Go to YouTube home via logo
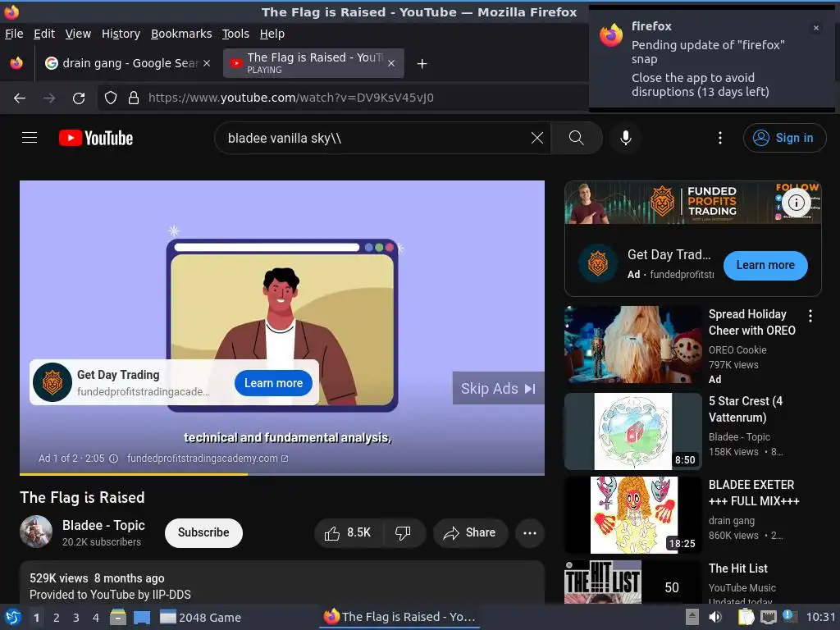The width and height of the screenshot is (840, 630). tap(96, 138)
